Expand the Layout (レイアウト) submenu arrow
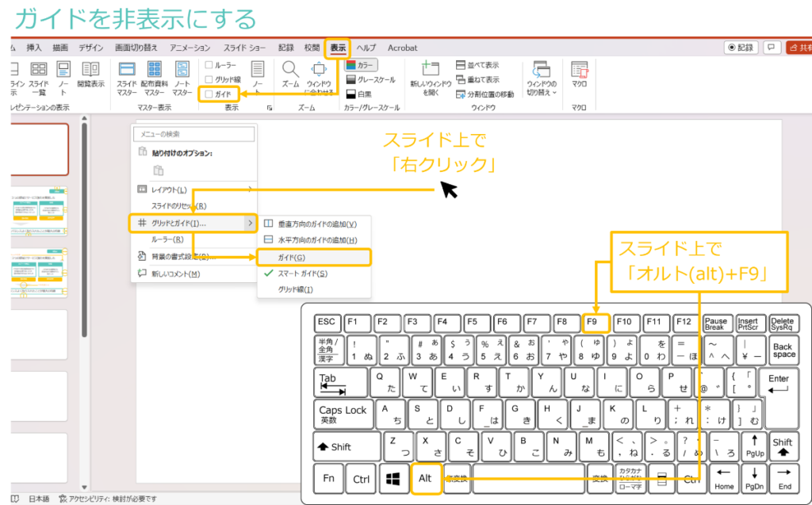Image resolution: width=812 pixels, height=505 pixels. coord(251,189)
